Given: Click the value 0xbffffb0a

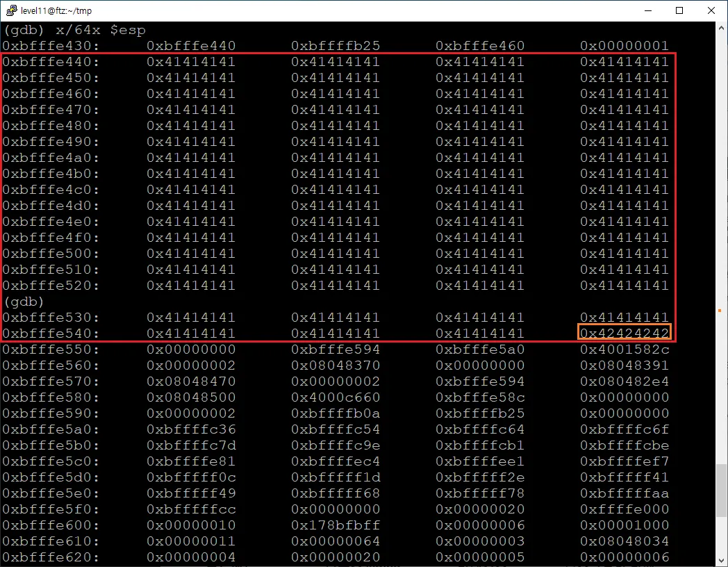Looking at the screenshot, I should [x=336, y=413].
